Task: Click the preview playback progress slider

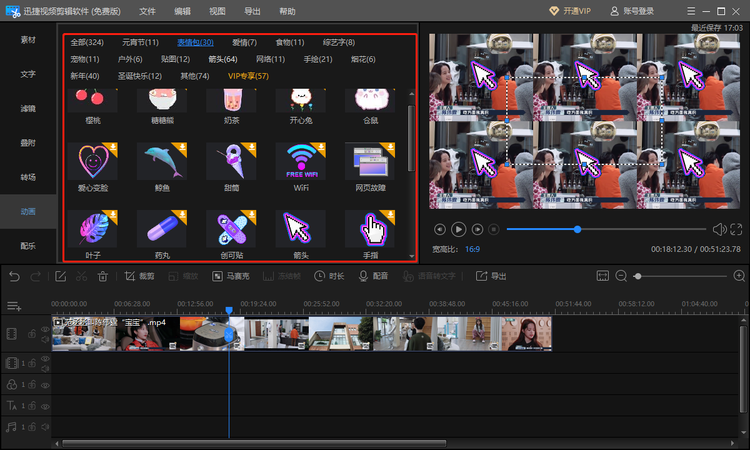Action: 607,230
